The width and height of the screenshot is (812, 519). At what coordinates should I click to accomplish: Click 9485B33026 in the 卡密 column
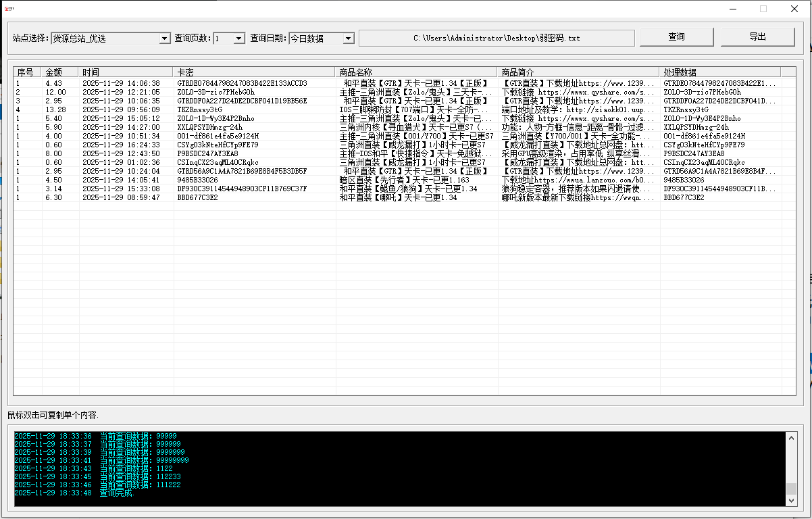pos(197,180)
